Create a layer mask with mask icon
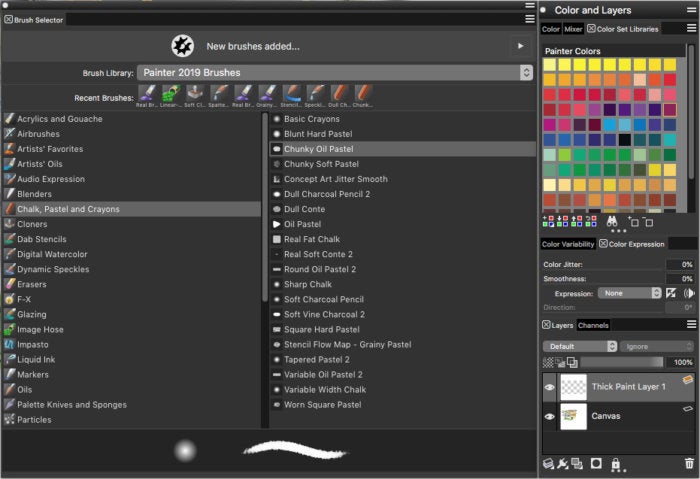This screenshot has height=479, width=700. click(x=596, y=463)
